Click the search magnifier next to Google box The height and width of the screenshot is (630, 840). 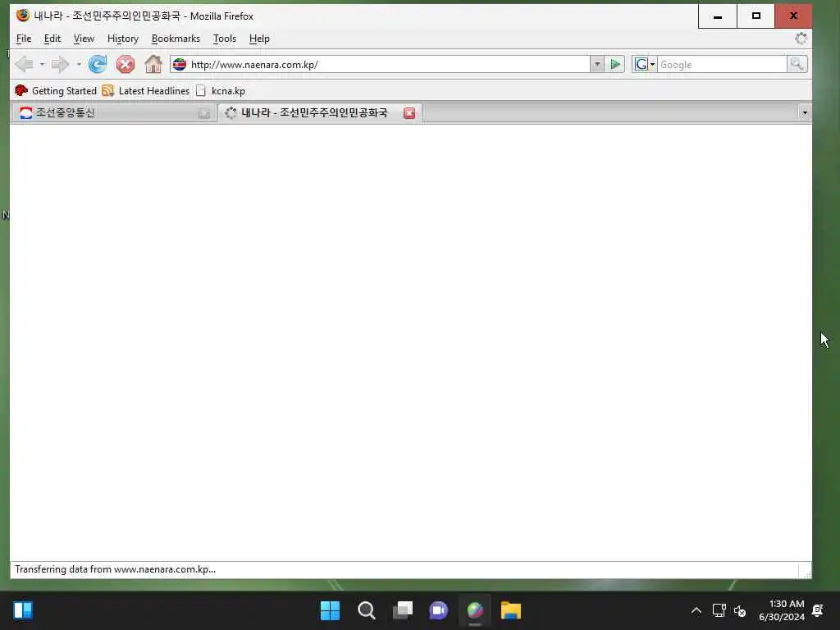(x=797, y=64)
